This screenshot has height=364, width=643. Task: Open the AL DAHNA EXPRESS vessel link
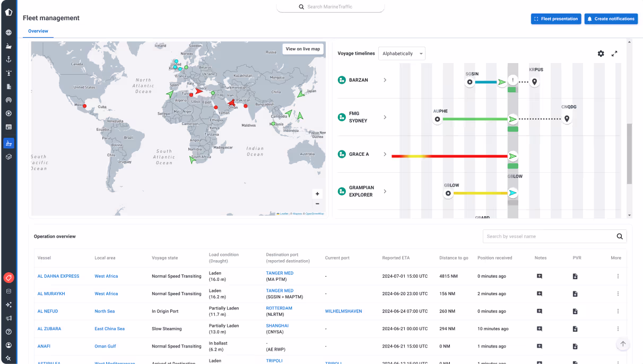tap(58, 276)
